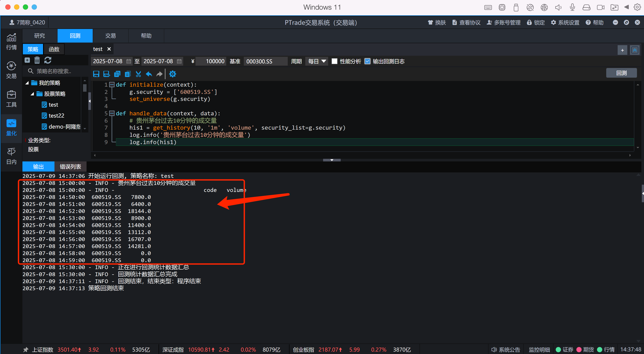Switch to the 错误列表 tab
The image size is (644, 354).
click(x=70, y=166)
